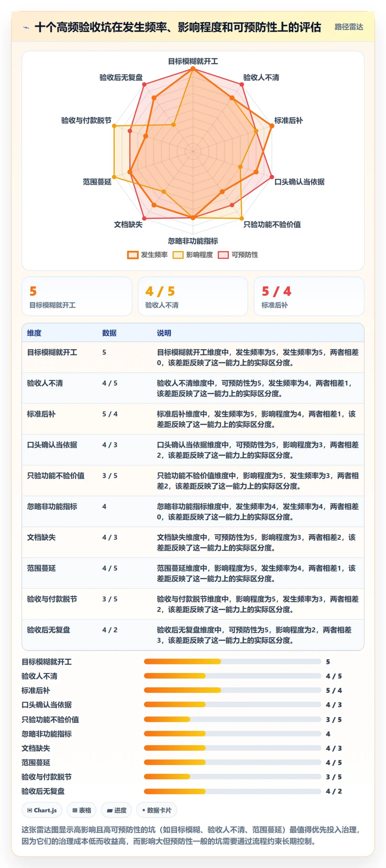Click the 3 / 5 value beside 只验功能不验价值 bar

pos(334,719)
